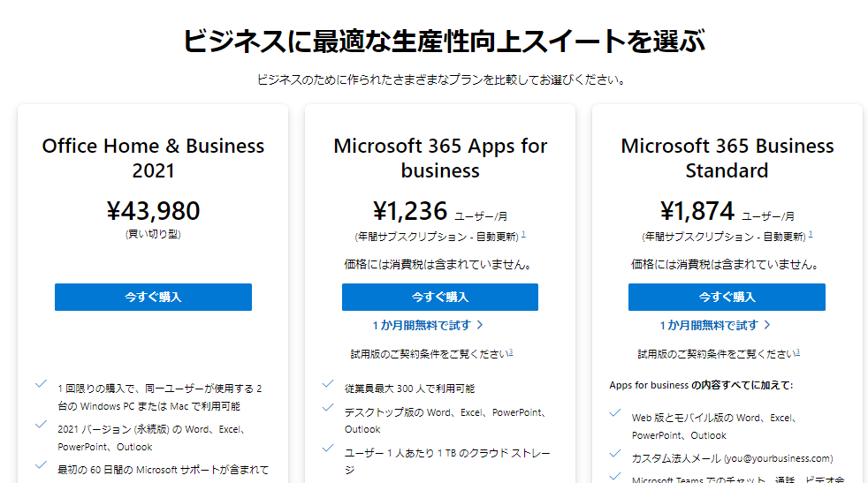Click chevron beside Business Standard free trial
Image resolution: width=868 pixels, height=483 pixels.
click(x=766, y=325)
